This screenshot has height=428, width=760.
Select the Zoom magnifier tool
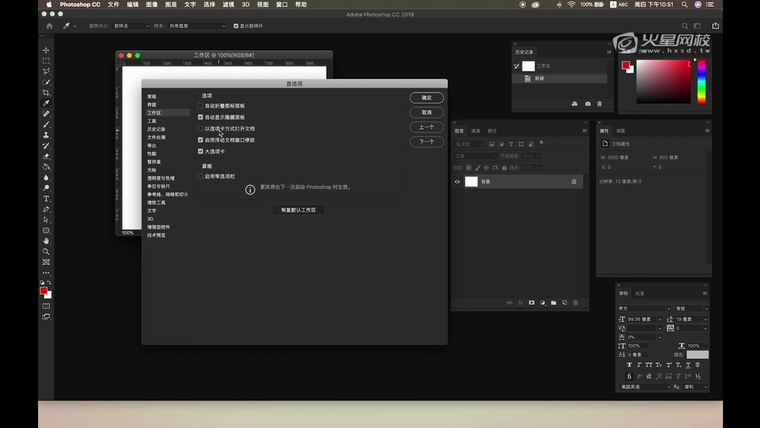coord(46,251)
